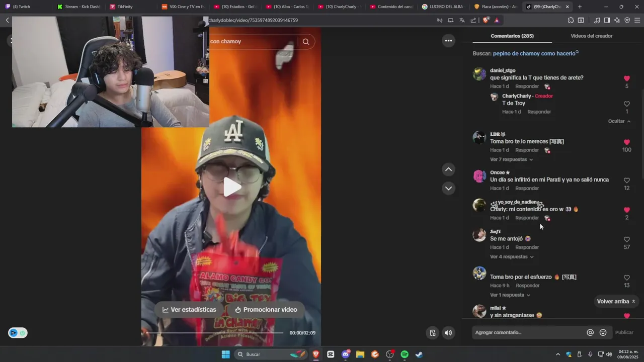Collapse replies with Ocultar
The width and height of the screenshot is (644, 362).
(619, 121)
